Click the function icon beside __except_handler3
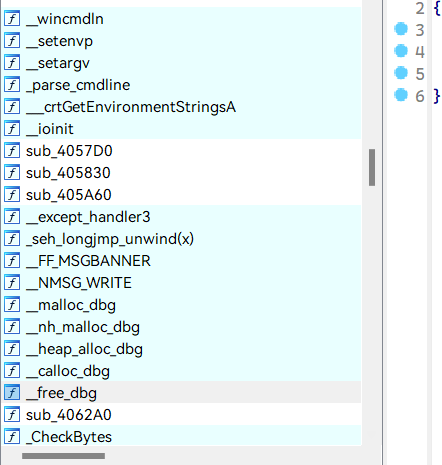This screenshot has width=442, height=465. tap(12, 217)
